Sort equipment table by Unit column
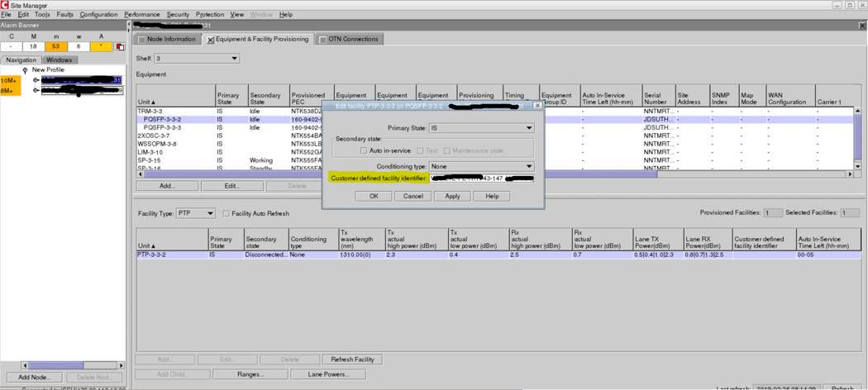The width and height of the screenshot is (868, 390). coord(175,96)
